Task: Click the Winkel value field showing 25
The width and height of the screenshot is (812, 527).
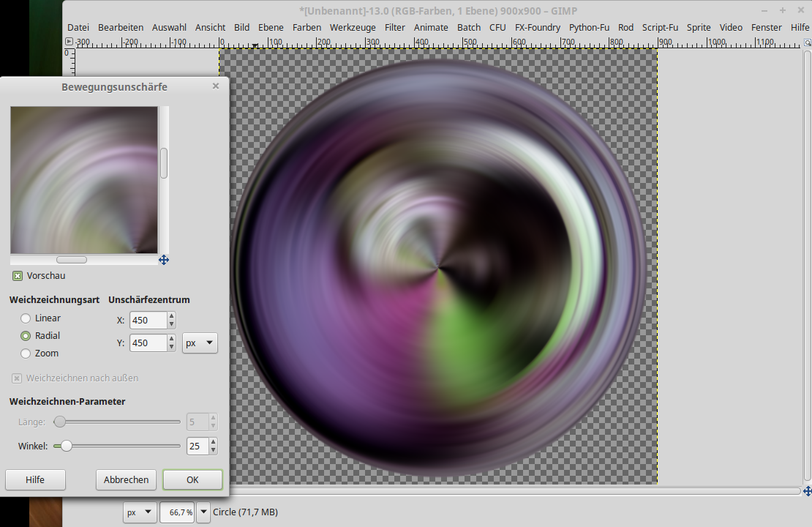Action: (198, 446)
